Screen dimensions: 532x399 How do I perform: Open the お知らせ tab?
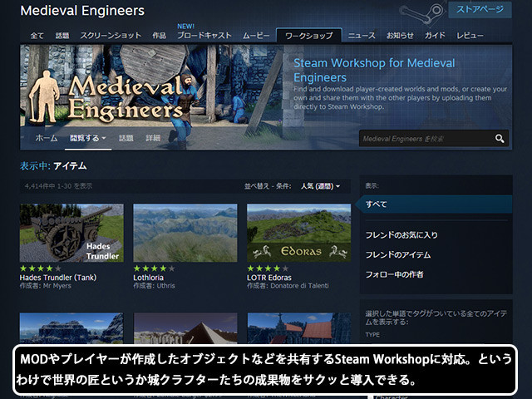400,36
